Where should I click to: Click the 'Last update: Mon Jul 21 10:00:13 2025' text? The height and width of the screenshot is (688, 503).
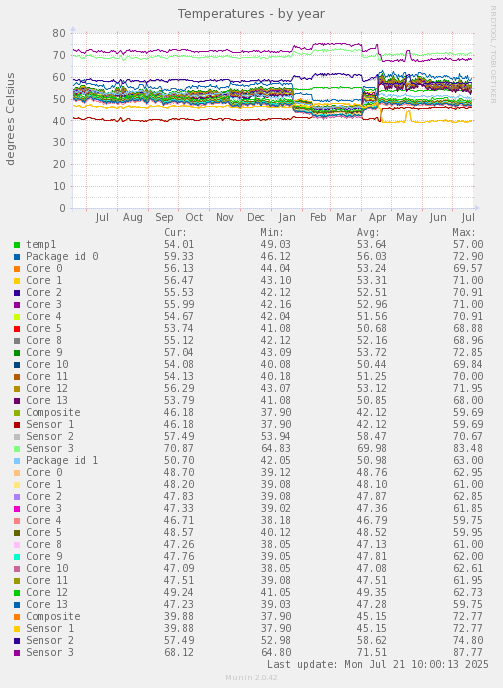[x=377, y=664]
